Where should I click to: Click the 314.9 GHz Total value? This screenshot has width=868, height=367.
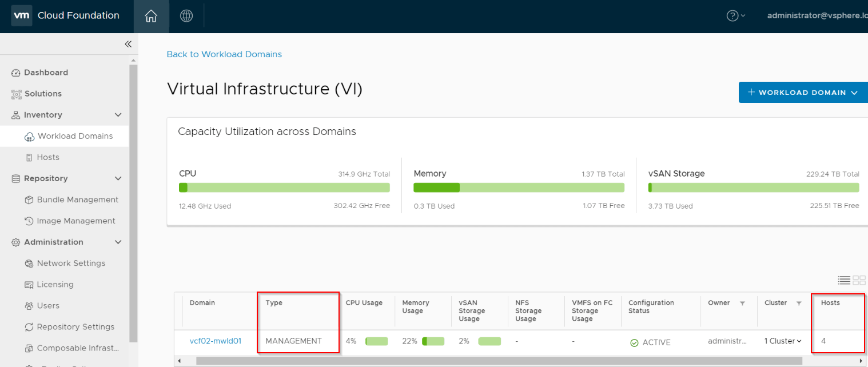[x=364, y=174]
